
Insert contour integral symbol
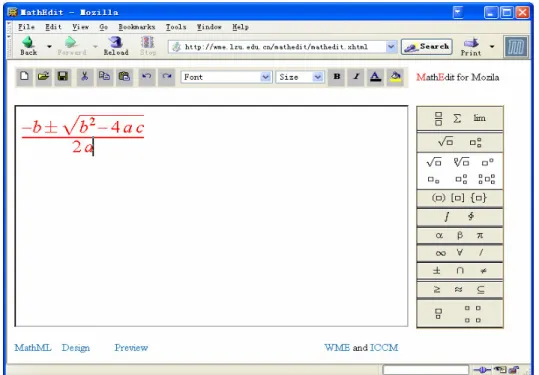coord(471,216)
